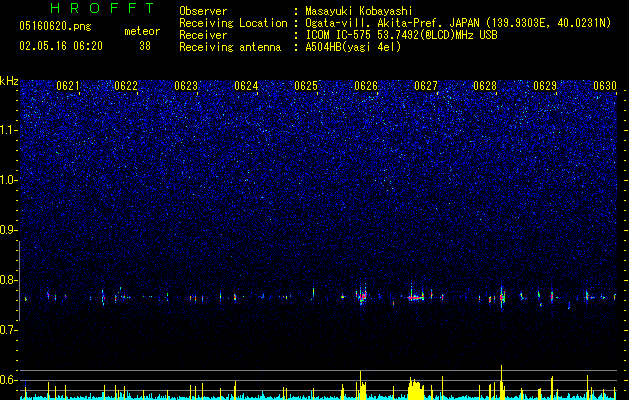The height and width of the screenshot is (400, 629).
Task: Click the Receiving antenna label
Action: pyautogui.click(x=230, y=47)
